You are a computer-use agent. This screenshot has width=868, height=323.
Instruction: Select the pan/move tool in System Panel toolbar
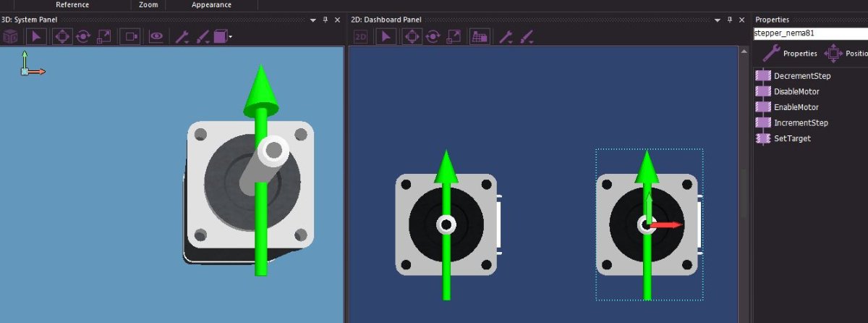62,36
